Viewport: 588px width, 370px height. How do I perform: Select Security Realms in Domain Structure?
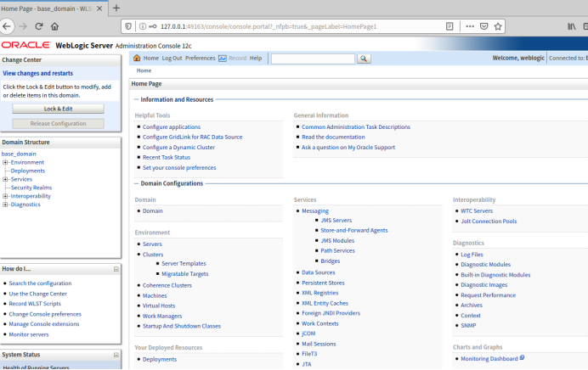31,188
